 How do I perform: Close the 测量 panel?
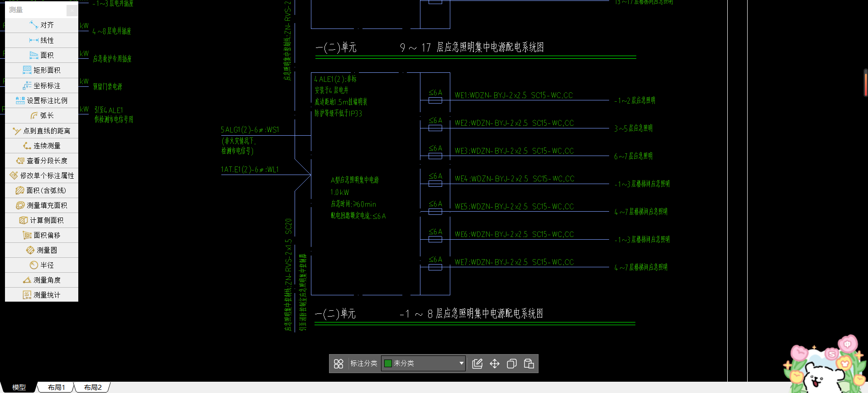[72, 10]
